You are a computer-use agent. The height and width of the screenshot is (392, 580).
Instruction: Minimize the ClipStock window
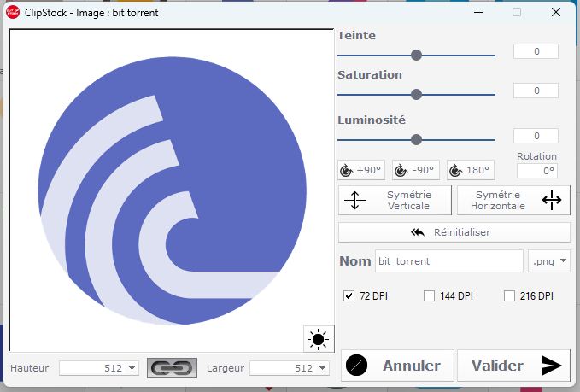[x=478, y=12]
